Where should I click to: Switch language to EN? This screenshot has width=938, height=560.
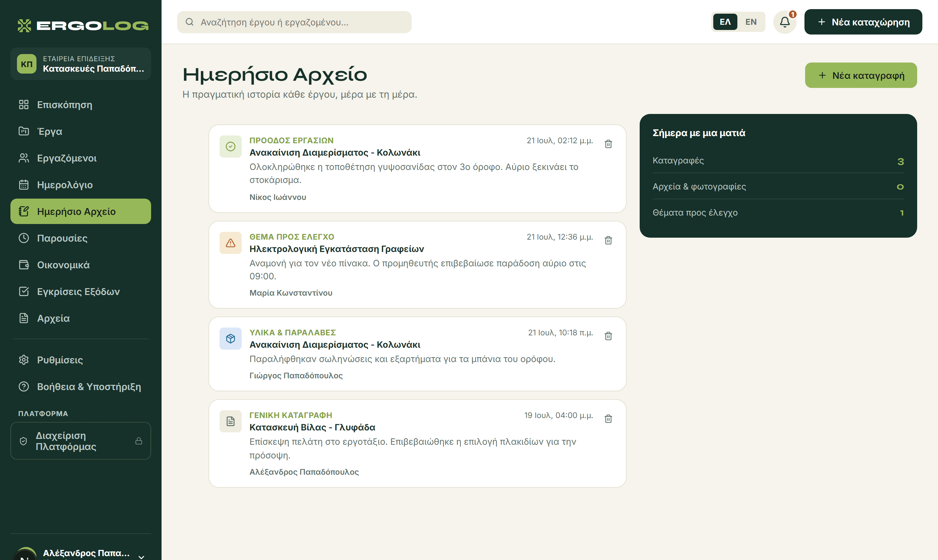pos(751,22)
